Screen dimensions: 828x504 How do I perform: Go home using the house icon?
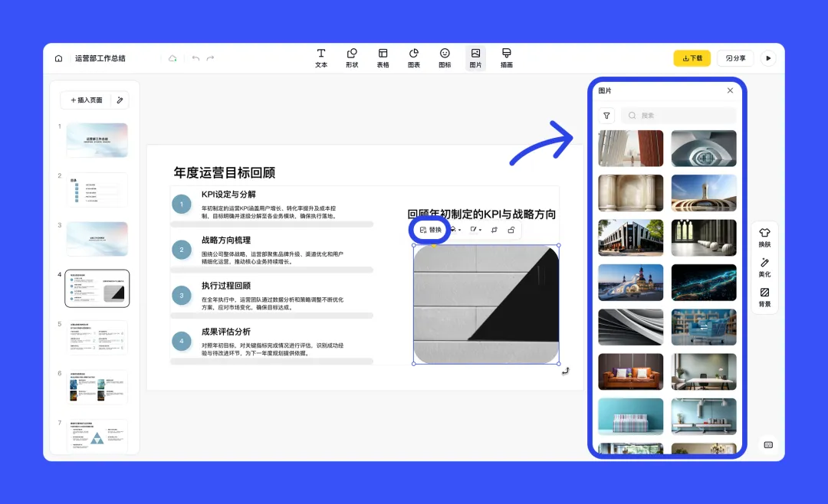click(x=58, y=57)
